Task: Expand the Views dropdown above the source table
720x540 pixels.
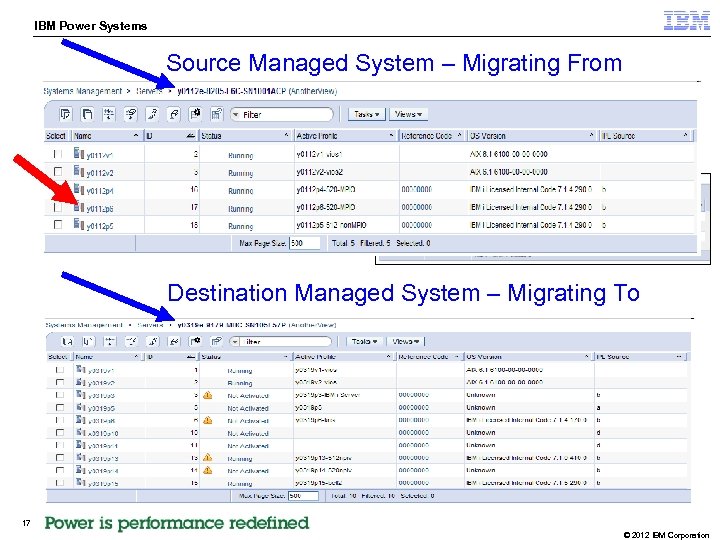Action: tap(408, 114)
